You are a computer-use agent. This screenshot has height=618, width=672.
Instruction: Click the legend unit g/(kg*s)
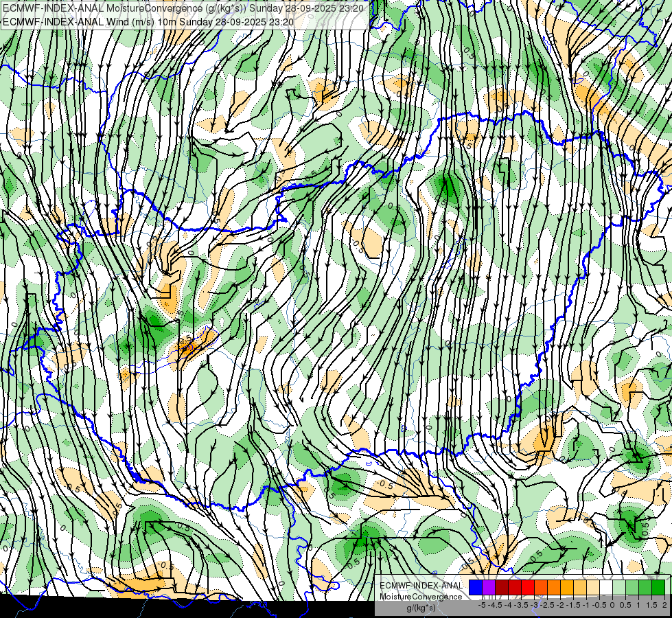click(x=421, y=608)
